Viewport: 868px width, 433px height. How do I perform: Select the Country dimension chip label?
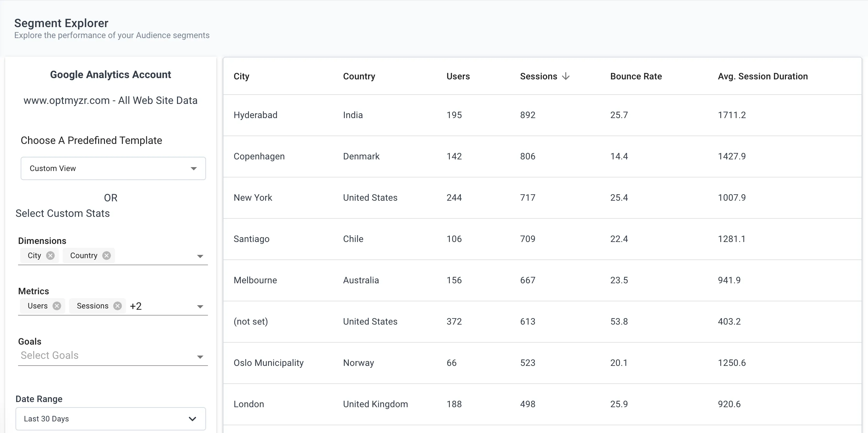pyautogui.click(x=84, y=256)
